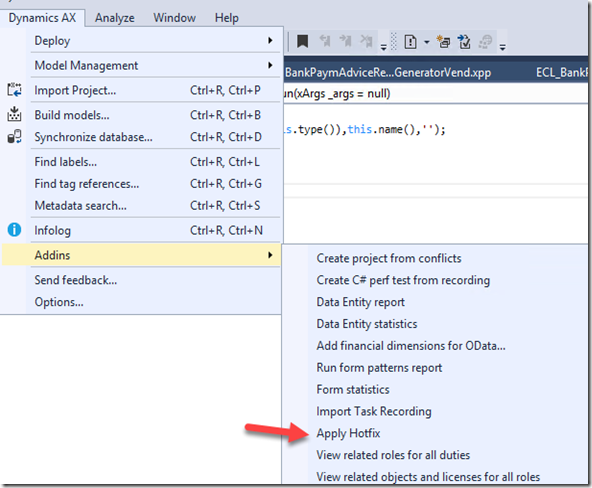This screenshot has width=592, height=488.
Task: Open the Analyze menu
Action: click(x=115, y=18)
